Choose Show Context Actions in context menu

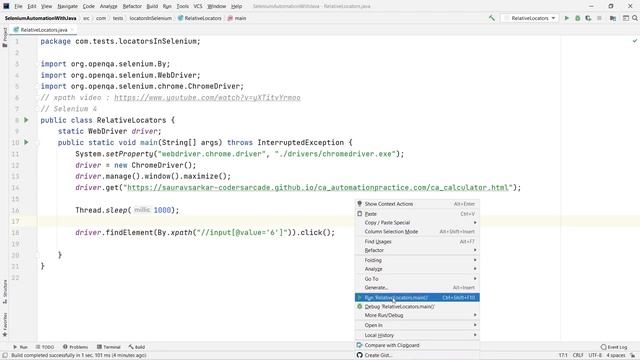click(417, 204)
